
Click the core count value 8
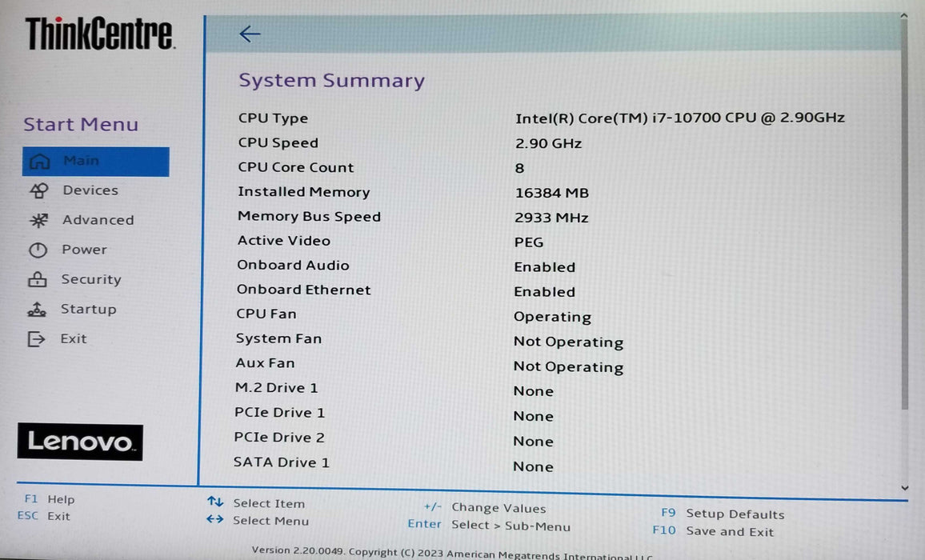tap(519, 168)
